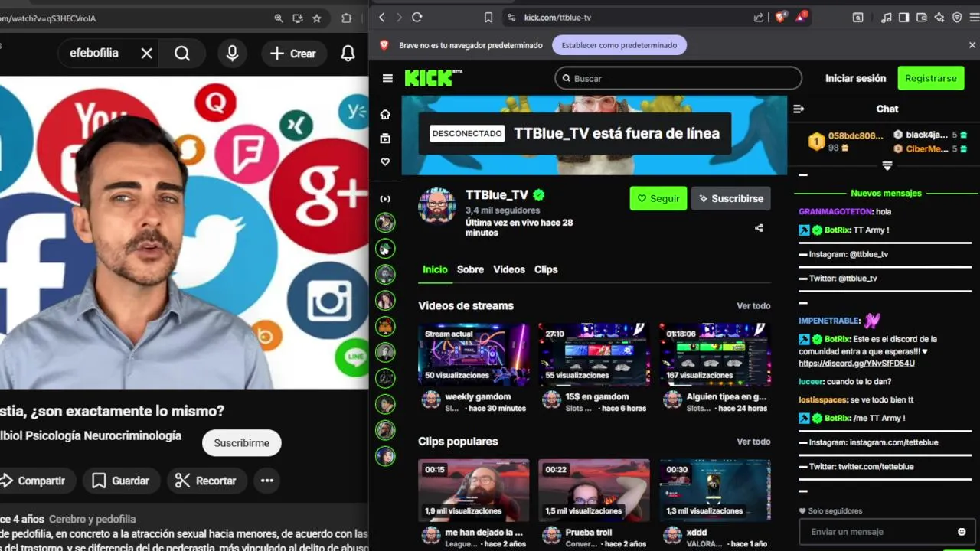Play the Prueba troll clip thumbnail
The width and height of the screenshot is (980, 551).
(x=594, y=490)
